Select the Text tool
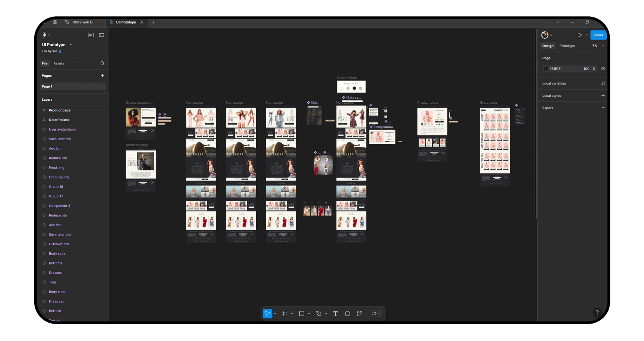Viewport: 644px width, 341px height. (335, 313)
